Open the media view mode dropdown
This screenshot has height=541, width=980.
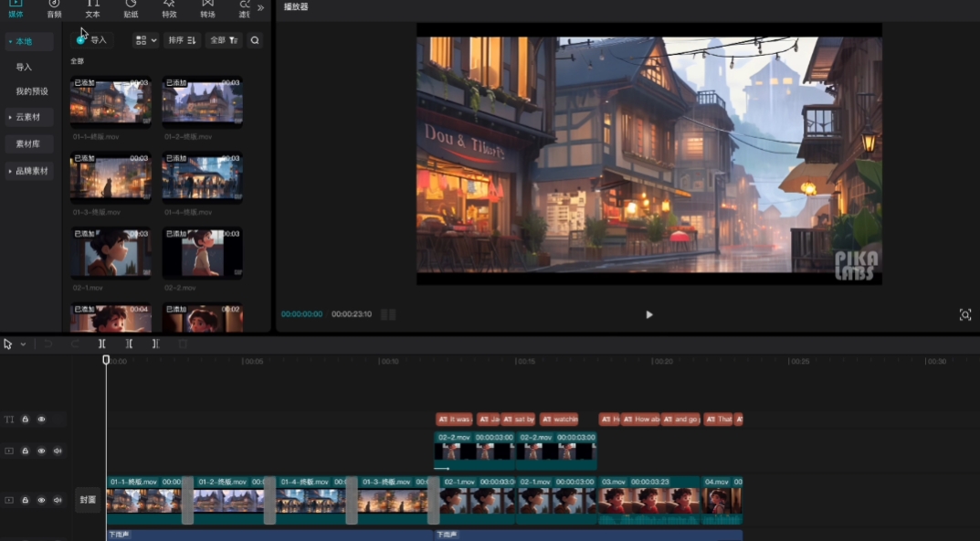click(145, 40)
